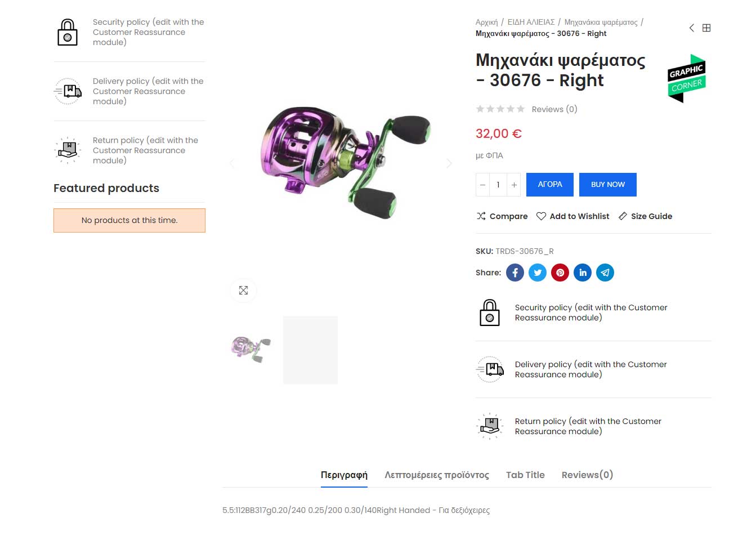Share product via Telegram icon
Screen dimensions: 756x540
[605, 273]
